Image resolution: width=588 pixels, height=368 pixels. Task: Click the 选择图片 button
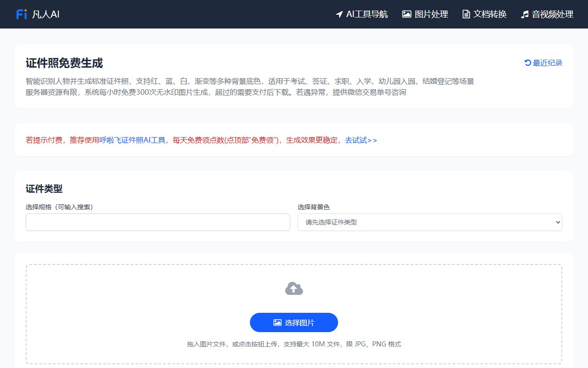tap(294, 322)
